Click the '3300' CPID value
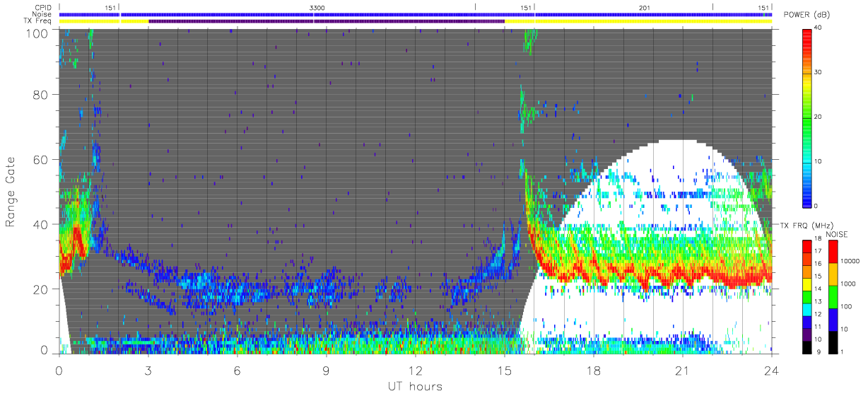Screen dimensions: 868x401 tap(317, 8)
